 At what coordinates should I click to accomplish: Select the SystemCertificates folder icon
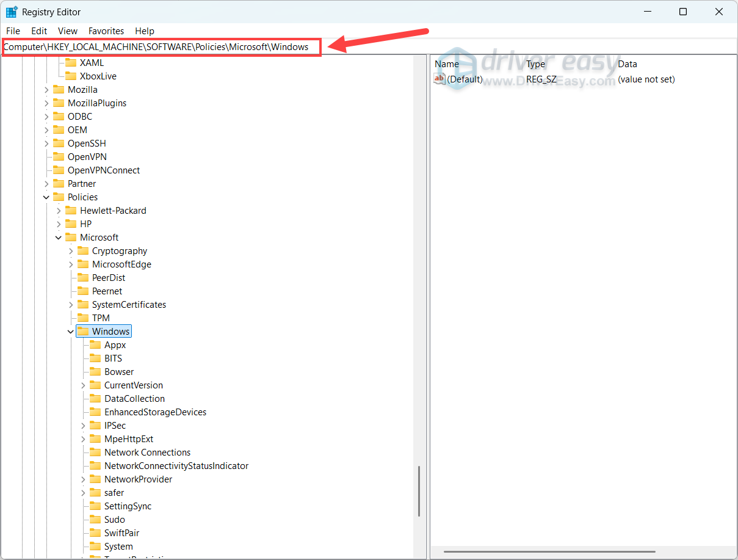coord(83,304)
